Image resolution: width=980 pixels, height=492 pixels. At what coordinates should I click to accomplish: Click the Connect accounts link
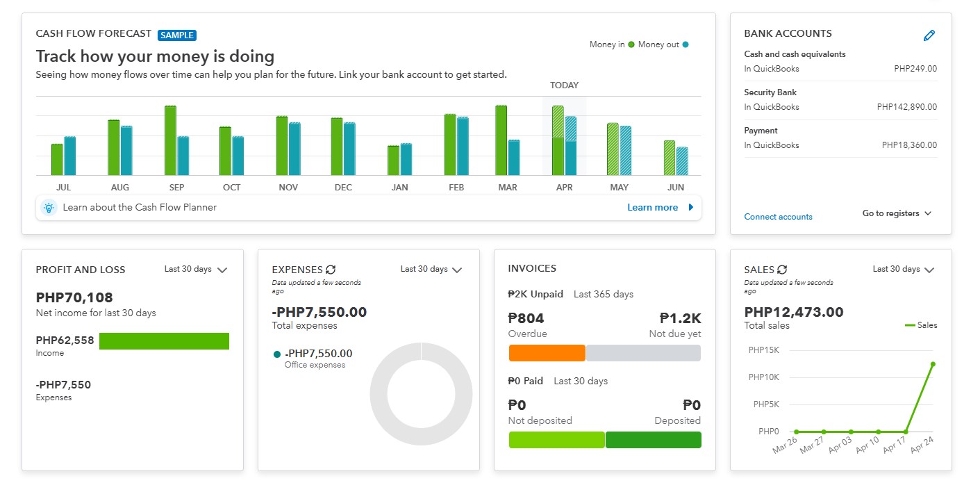pos(778,217)
